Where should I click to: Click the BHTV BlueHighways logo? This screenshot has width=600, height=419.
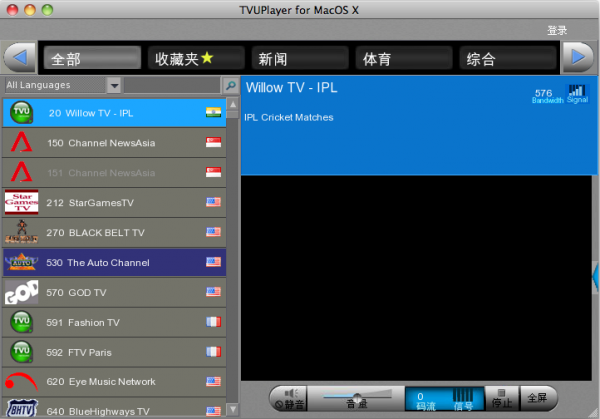pyautogui.click(x=21, y=409)
